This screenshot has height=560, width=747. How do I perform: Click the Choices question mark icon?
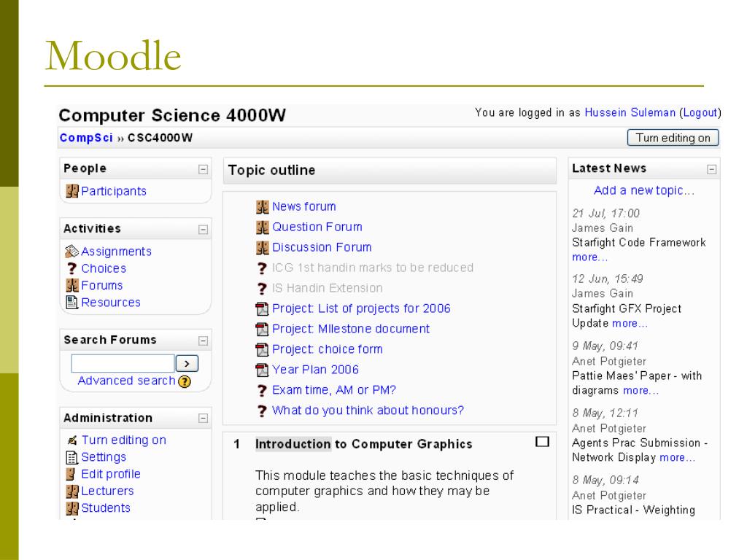tap(72, 268)
